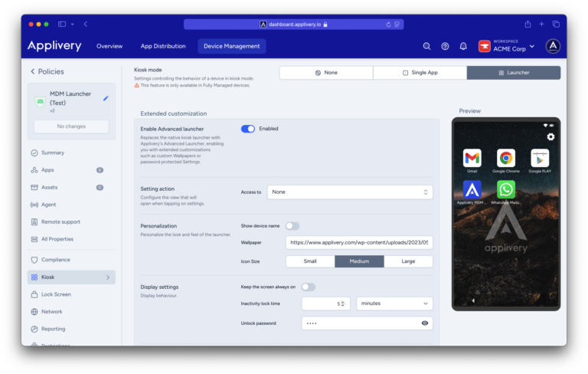Screen dimensions: 588x374
Task: Go to Device Management tab
Action: pos(232,46)
